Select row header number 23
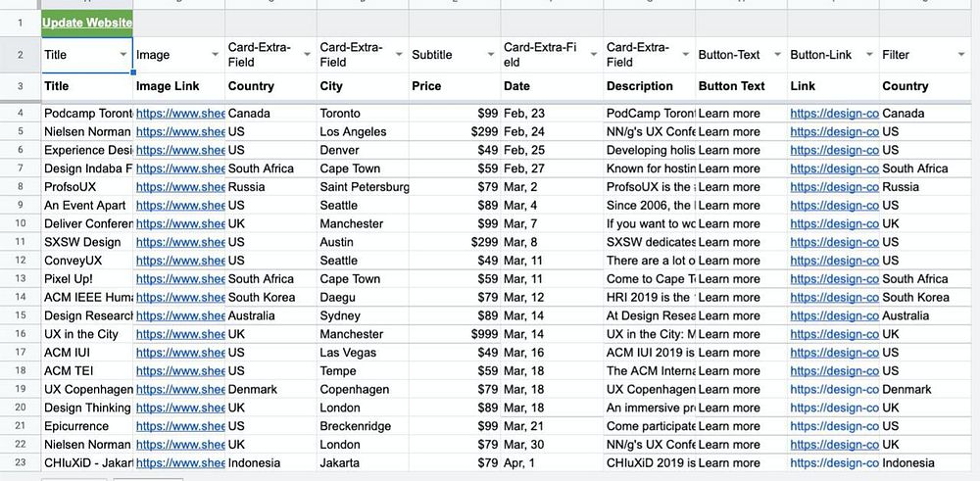980x481 pixels. [20, 463]
